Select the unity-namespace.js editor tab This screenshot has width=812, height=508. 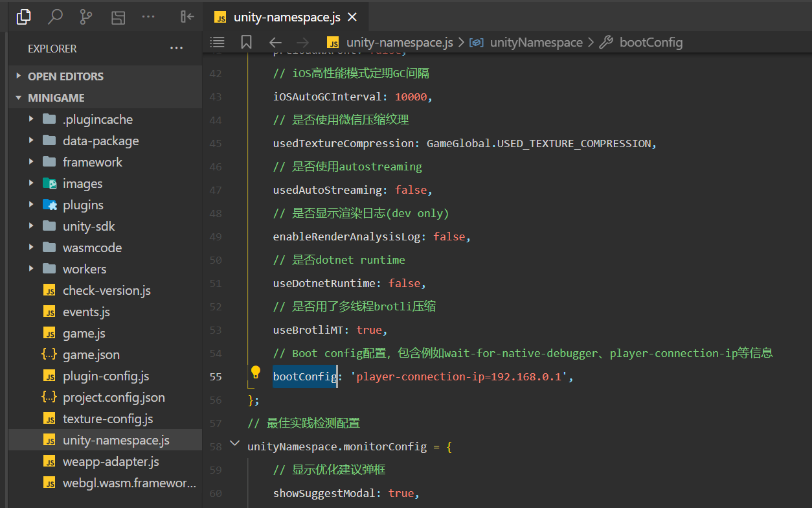coord(286,17)
